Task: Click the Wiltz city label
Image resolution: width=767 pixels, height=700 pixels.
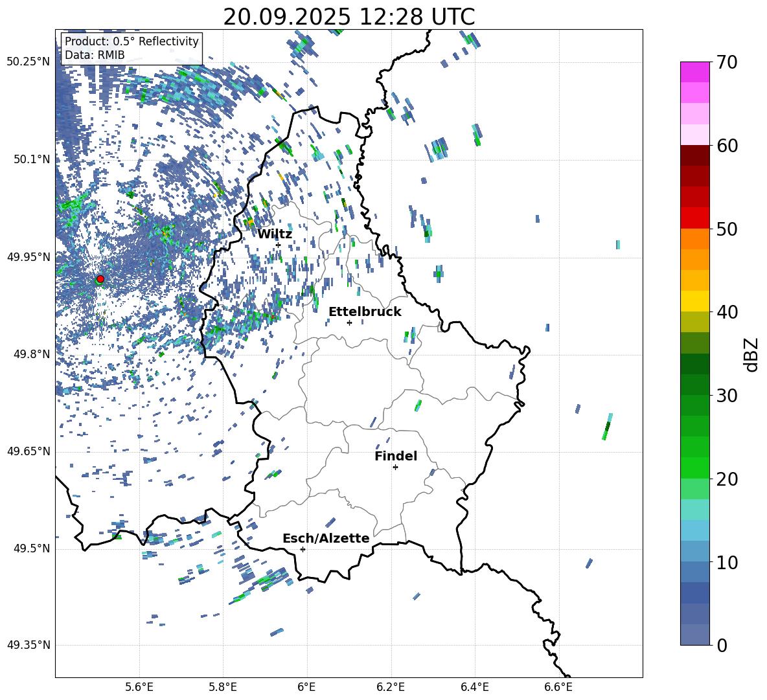Action: pyautogui.click(x=275, y=234)
